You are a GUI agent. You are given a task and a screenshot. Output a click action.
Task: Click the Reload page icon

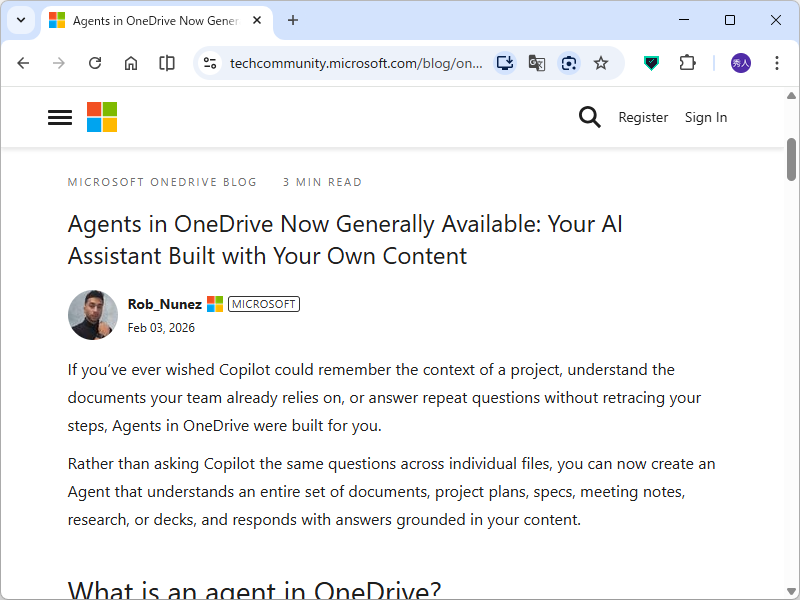pos(94,62)
